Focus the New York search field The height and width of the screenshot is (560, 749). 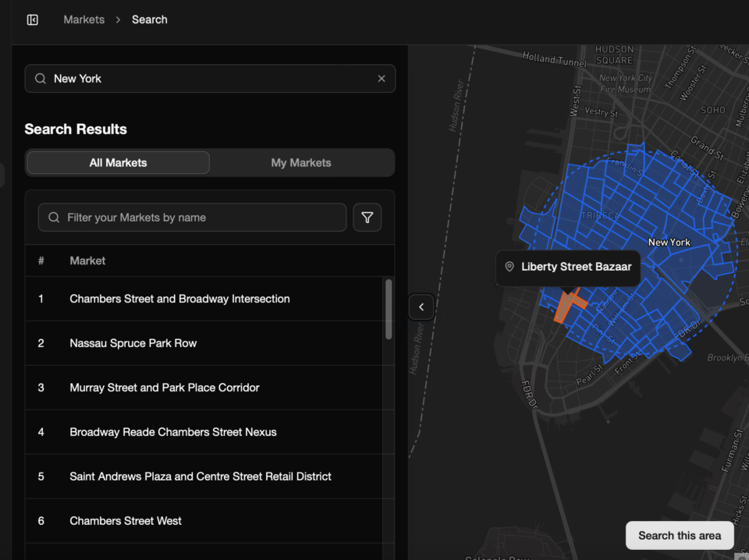(210, 79)
